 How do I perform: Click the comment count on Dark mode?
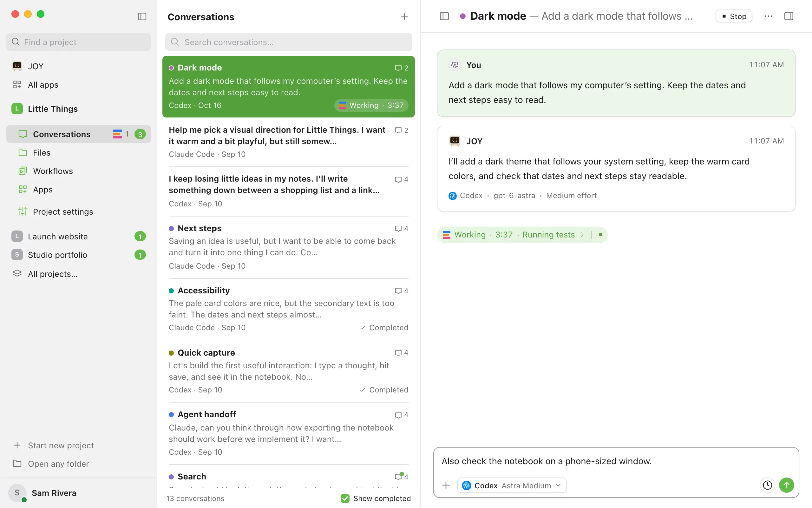point(402,68)
